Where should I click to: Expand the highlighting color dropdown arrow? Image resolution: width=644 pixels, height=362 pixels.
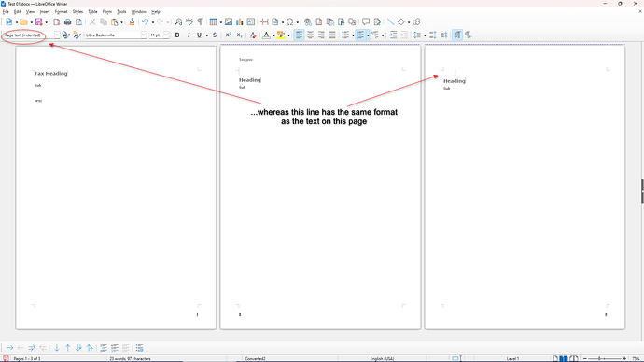coord(288,35)
